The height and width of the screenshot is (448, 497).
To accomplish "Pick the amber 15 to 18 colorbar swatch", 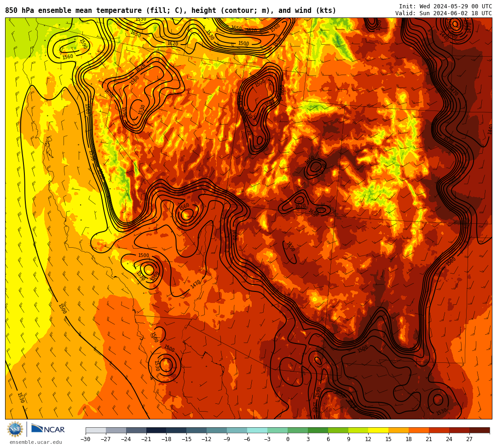I will [x=399, y=430].
